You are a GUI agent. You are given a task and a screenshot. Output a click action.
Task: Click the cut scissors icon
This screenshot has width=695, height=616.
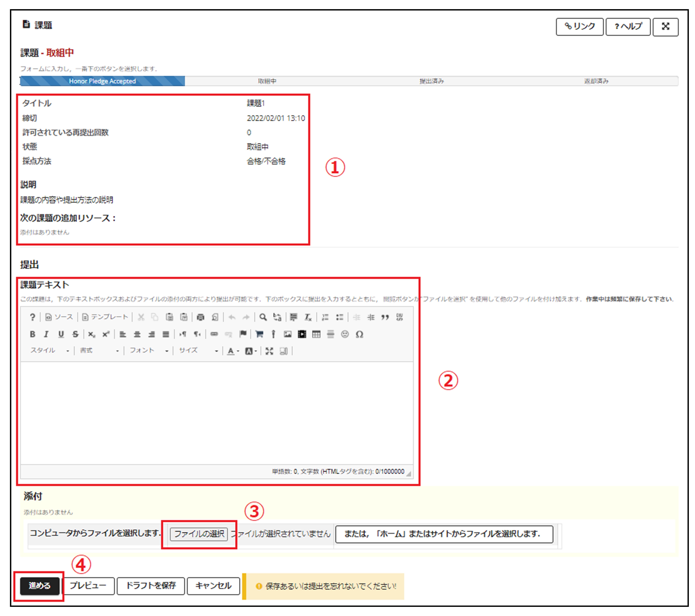(x=141, y=317)
